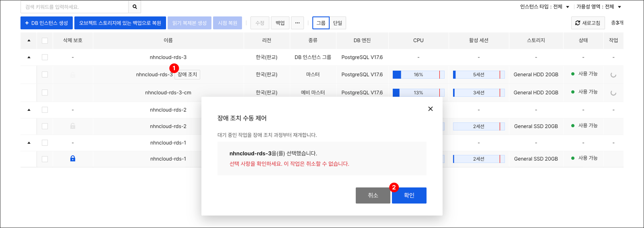Click the 활성 세션 column header
Viewport: 644px width, 228px height.
[x=479, y=41]
